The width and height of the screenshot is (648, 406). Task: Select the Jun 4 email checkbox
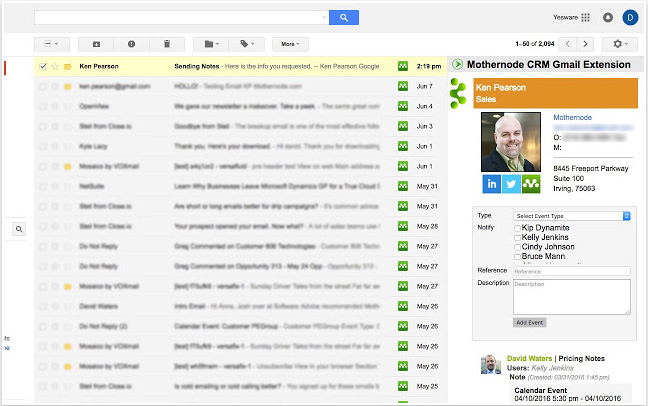[43, 106]
